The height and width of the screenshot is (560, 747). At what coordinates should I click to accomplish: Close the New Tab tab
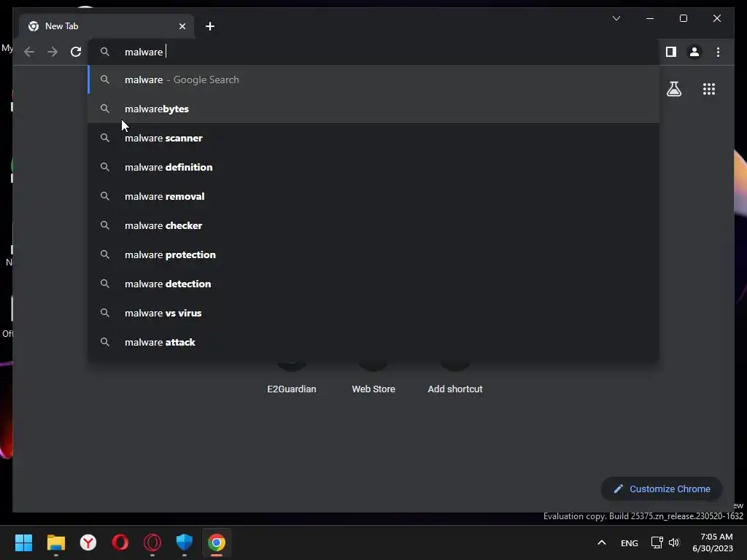click(182, 26)
